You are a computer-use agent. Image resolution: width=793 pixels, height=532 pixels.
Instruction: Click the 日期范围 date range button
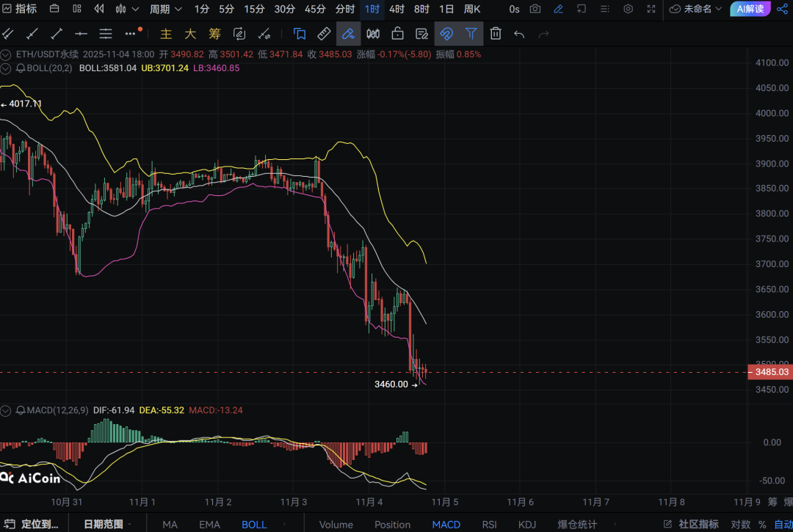[104, 524]
